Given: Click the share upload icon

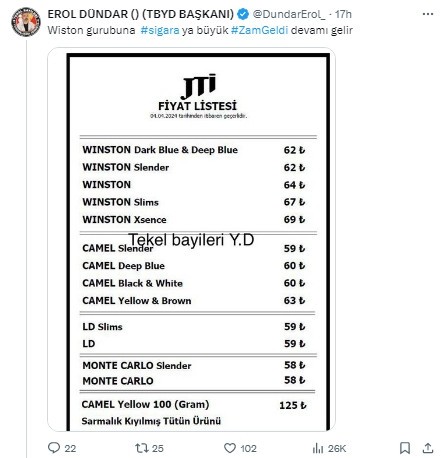Looking at the screenshot, I should pyautogui.click(x=428, y=448).
